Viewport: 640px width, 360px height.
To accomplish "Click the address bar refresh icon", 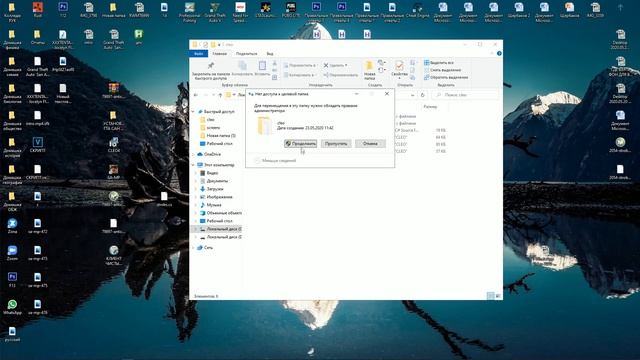I will click(422, 95).
